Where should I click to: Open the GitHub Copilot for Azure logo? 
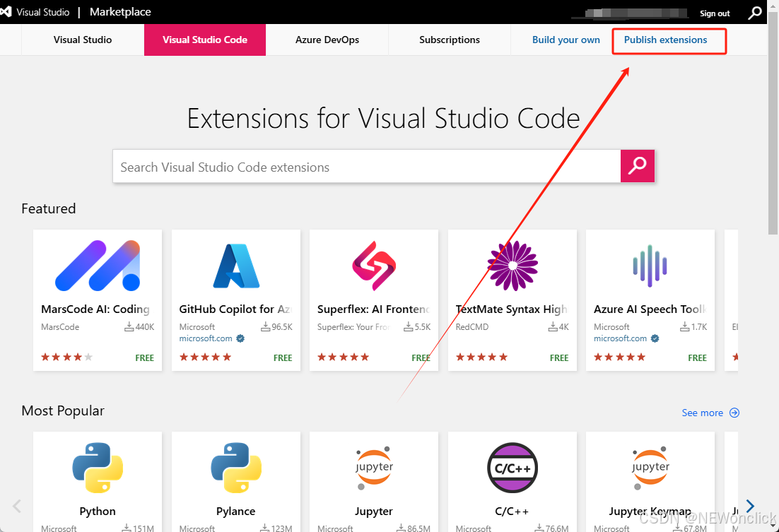click(236, 266)
